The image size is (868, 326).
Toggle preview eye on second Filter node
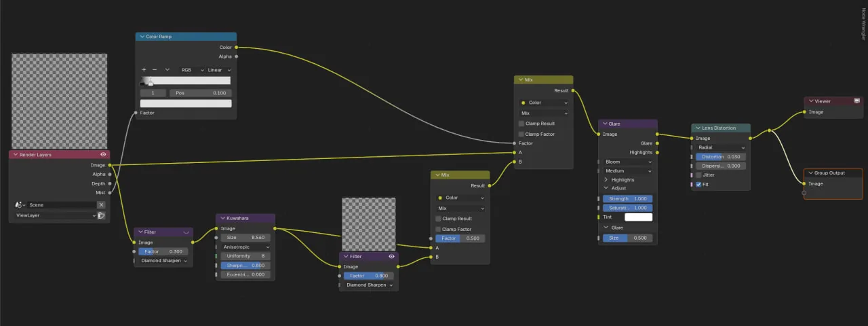(x=391, y=257)
